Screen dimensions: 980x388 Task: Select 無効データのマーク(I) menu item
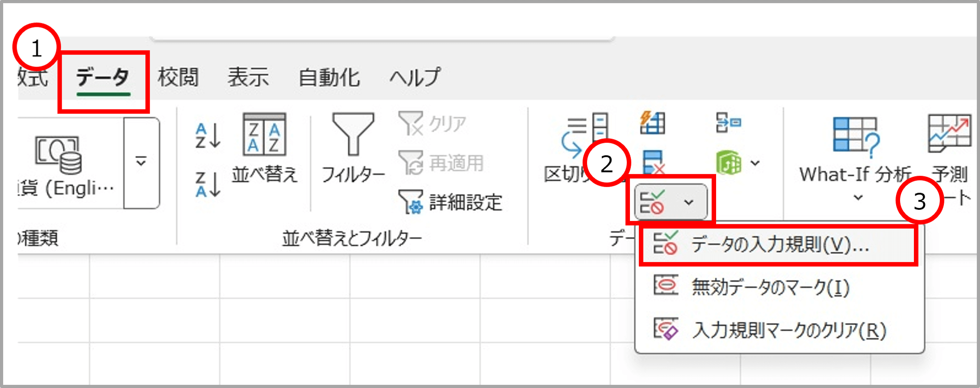pyautogui.click(x=779, y=287)
